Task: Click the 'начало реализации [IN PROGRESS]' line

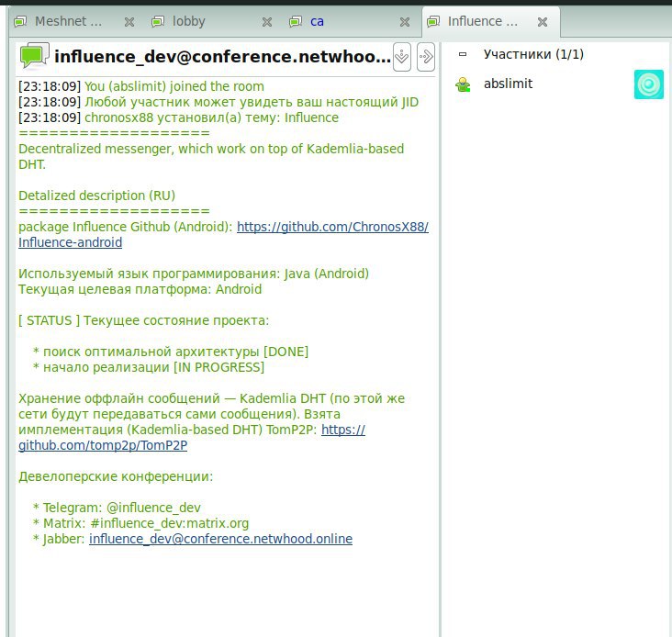Action: [149, 367]
